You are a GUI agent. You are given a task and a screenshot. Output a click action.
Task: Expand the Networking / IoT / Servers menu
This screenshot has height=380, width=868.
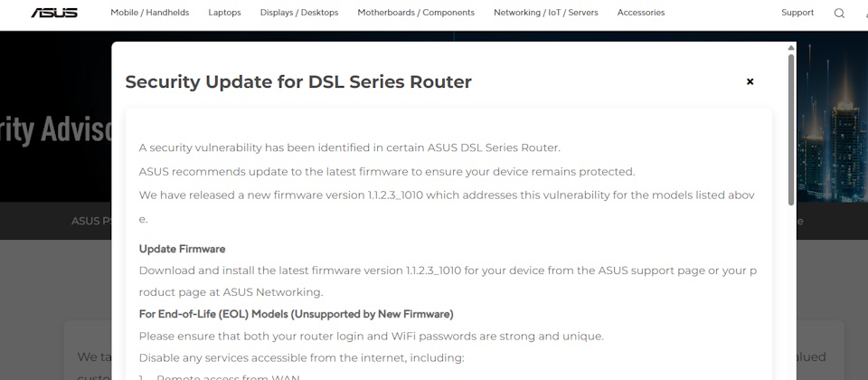[546, 13]
